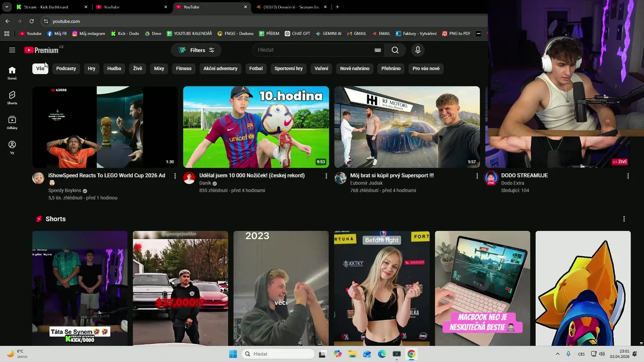This screenshot has width=644, height=362.
Task: Open the MACBOOK NEO short
Action: point(482,288)
